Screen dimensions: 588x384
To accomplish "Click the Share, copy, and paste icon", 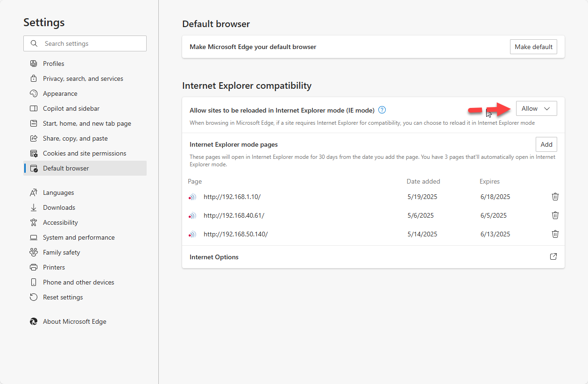I will pos(34,138).
